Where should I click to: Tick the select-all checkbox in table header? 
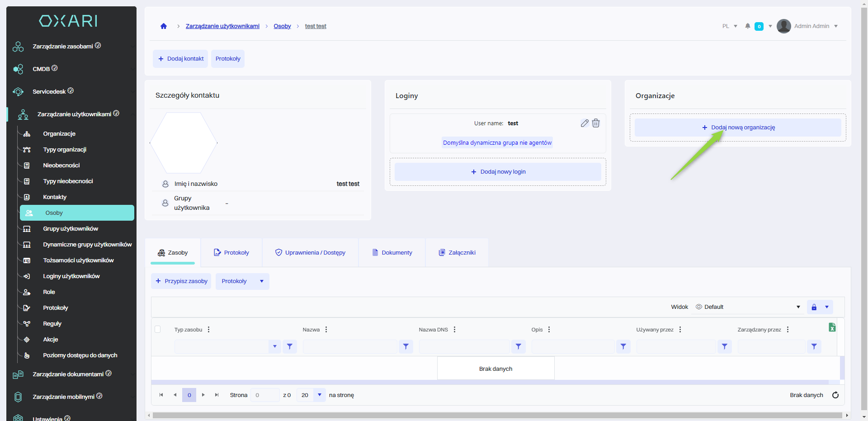click(158, 329)
